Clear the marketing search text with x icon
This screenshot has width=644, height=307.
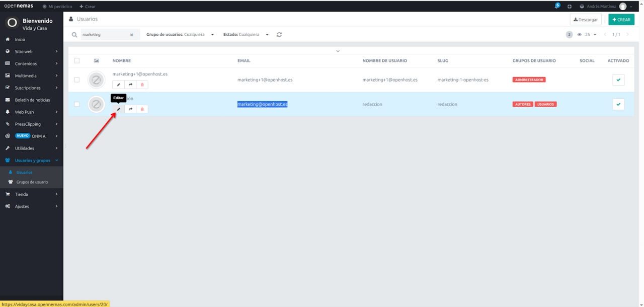pos(131,35)
